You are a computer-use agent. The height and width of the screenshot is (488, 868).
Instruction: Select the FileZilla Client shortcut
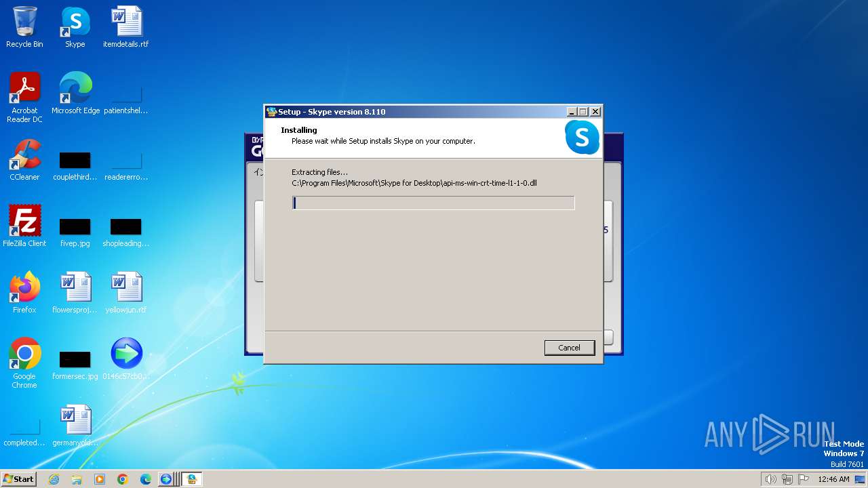24,226
